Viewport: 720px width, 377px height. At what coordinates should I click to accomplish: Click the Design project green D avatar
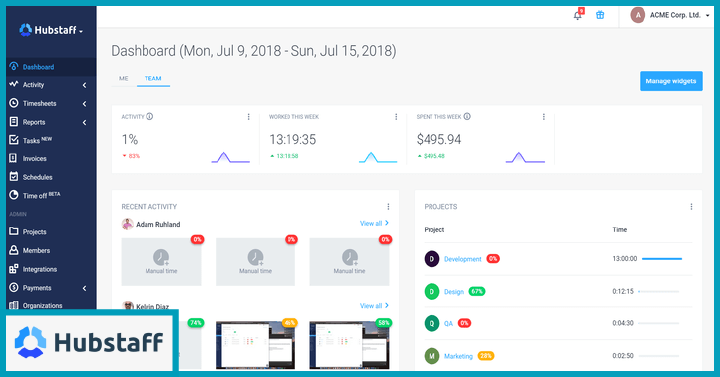click(x=432, y=292)
